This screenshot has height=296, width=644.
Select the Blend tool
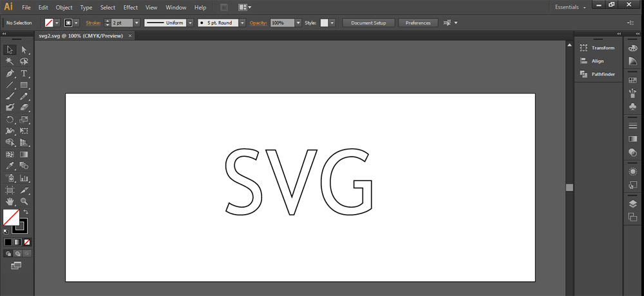coord(24,166)
